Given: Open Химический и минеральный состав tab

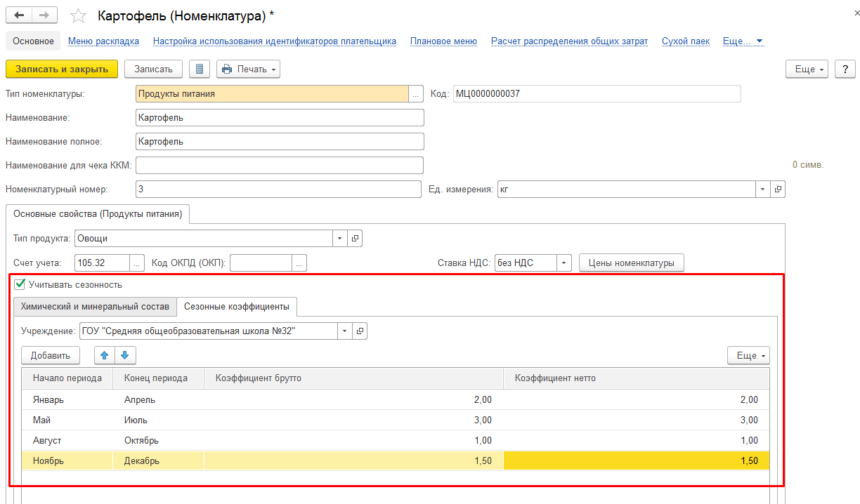Looking at the screenshot, I should [95, 307].
